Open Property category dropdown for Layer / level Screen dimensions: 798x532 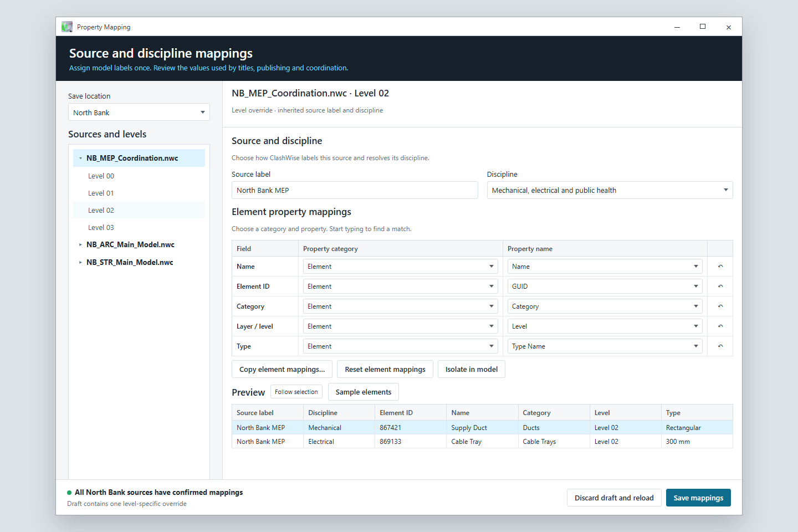[401, 326]
